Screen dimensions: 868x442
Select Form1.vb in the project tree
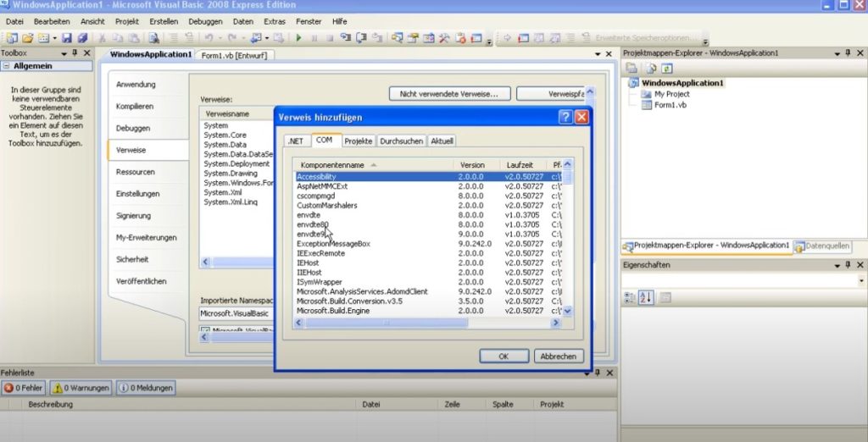pos(670,105)
